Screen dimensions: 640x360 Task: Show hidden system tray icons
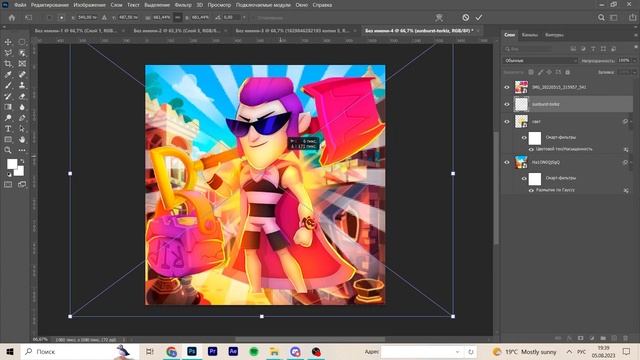click(x=569, y=351)
